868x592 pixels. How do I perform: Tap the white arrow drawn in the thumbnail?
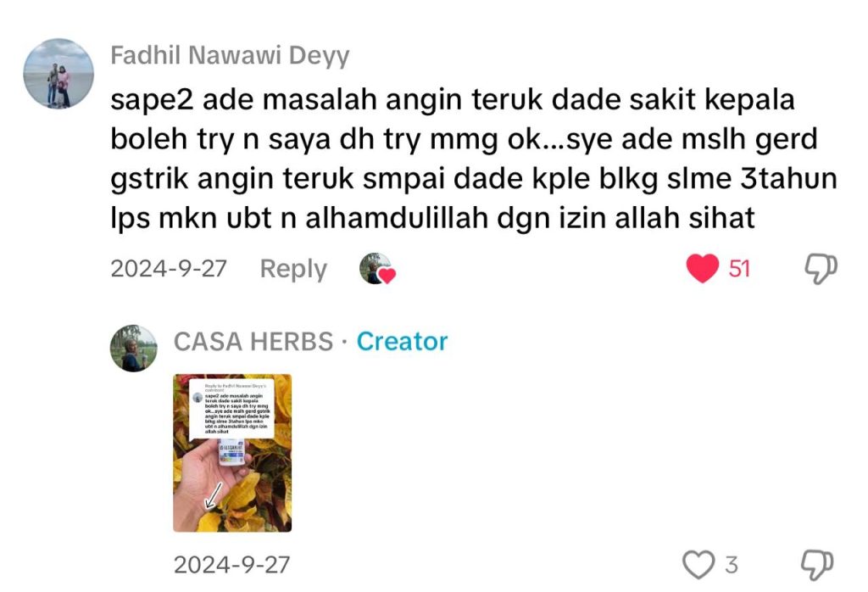[213, 495]
